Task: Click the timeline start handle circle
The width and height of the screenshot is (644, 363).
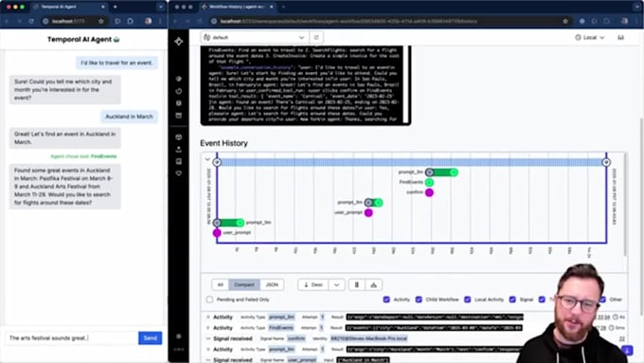Action: pos(217,162)
